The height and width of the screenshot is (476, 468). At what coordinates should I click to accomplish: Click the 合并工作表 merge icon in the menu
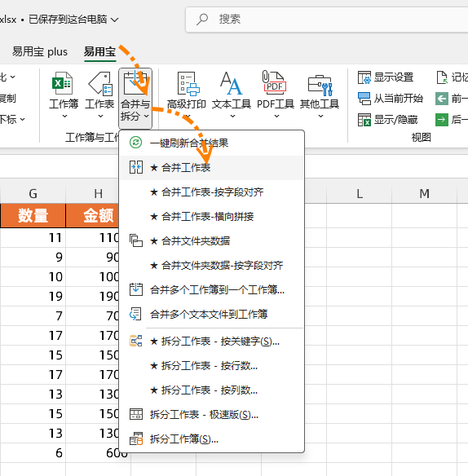(x=136, y=167)
